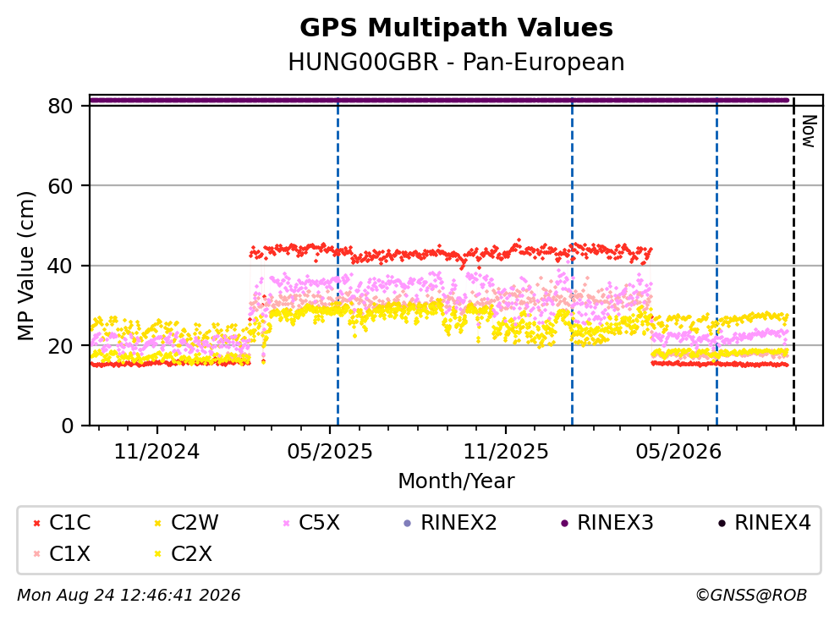The height and width of the screenshot is (621, 840).
Task: Click the ©GNSS@ROB copyright text
Action: 751,596
